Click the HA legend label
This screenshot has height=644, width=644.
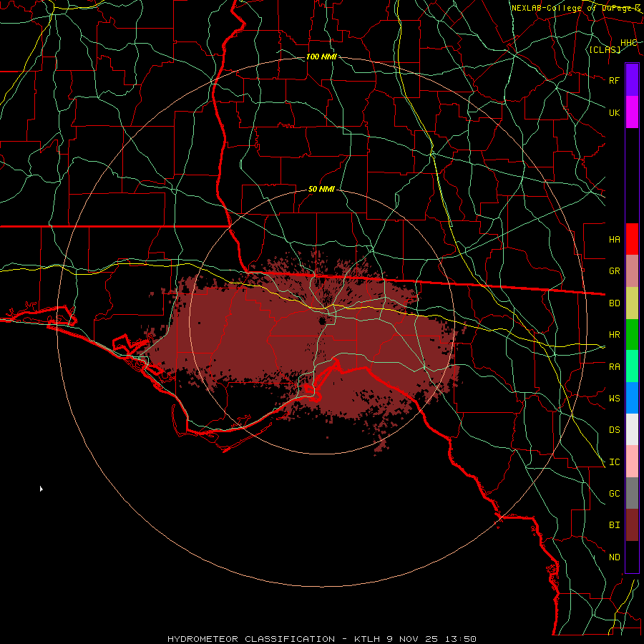click(x=614, y=239)
